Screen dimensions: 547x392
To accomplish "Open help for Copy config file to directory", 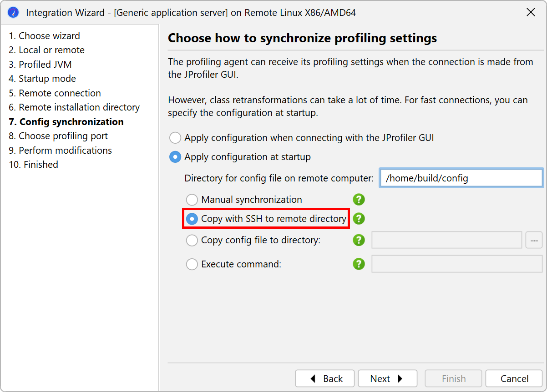I will [359, 240].
